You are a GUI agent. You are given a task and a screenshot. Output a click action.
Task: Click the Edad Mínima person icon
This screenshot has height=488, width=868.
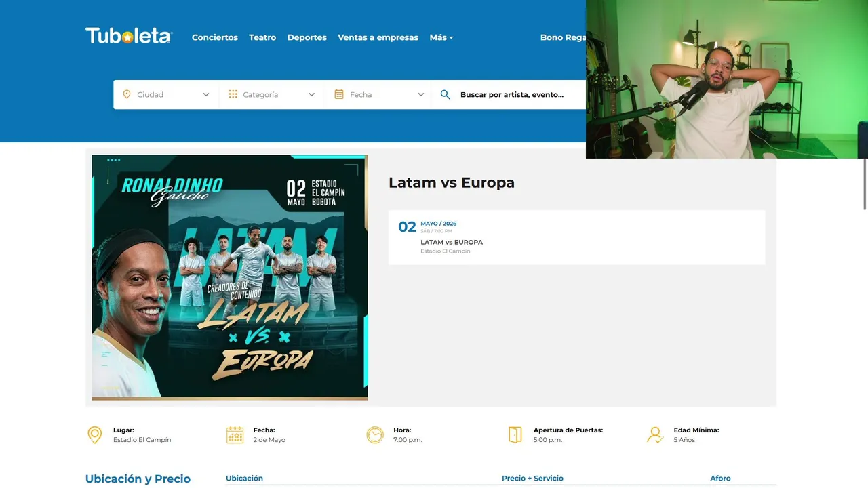[x=655, y=435]
